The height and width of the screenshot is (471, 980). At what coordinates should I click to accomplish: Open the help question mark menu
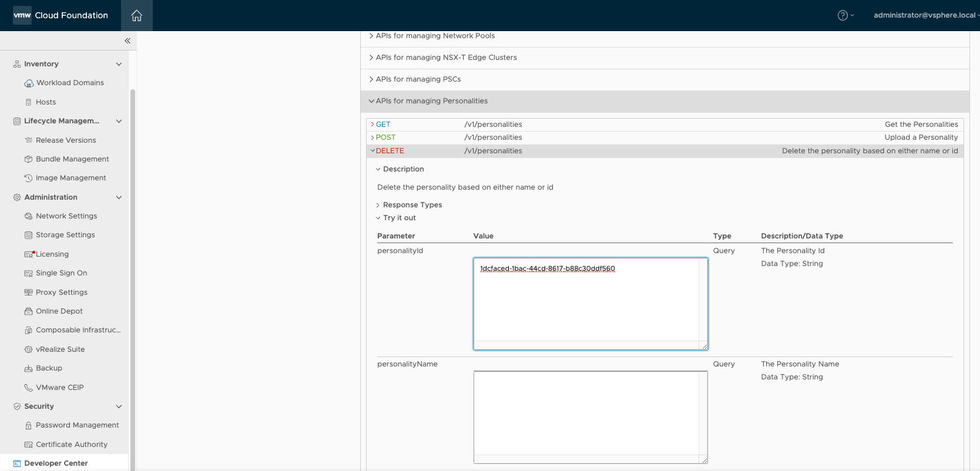tap(843, 15)
